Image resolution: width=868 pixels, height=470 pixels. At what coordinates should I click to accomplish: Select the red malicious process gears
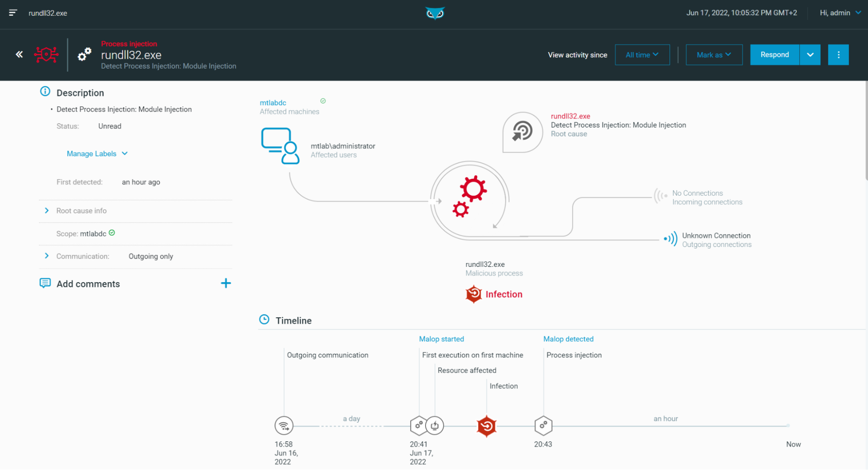469,196
